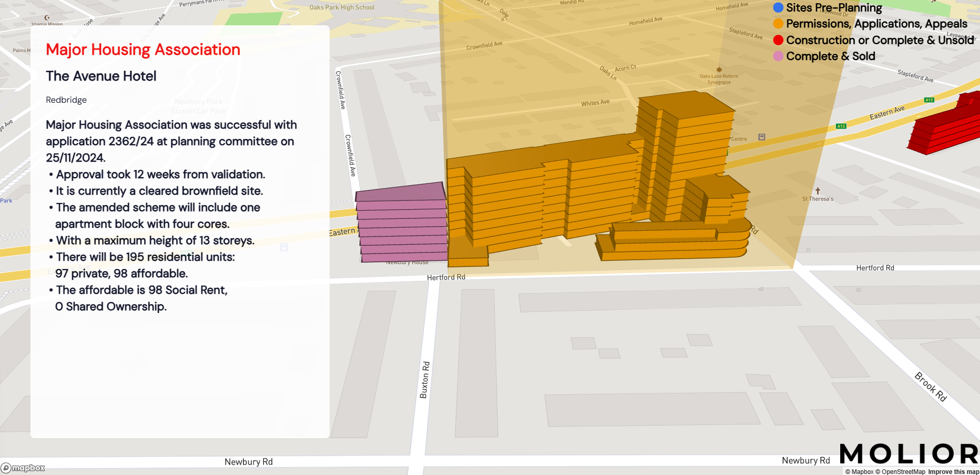
Task: Click the Oaks Lane Reform Synagogue icon
Action: tap(719, 69)
